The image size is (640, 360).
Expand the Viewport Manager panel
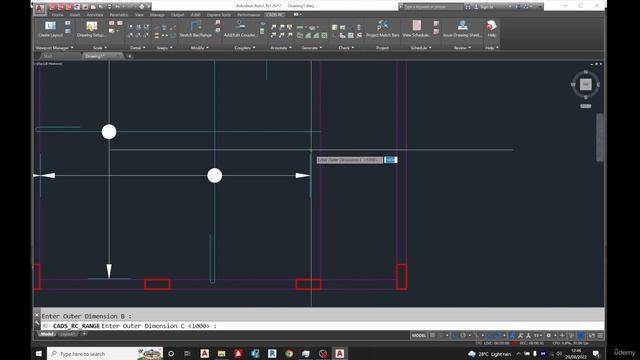coord(55,48)
